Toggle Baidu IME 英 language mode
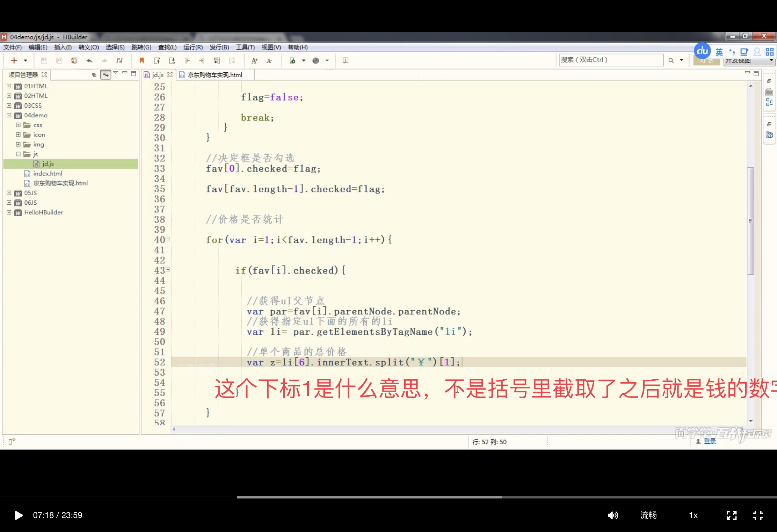The width and height of the screenshot is (777, 532). pos(719,52)
